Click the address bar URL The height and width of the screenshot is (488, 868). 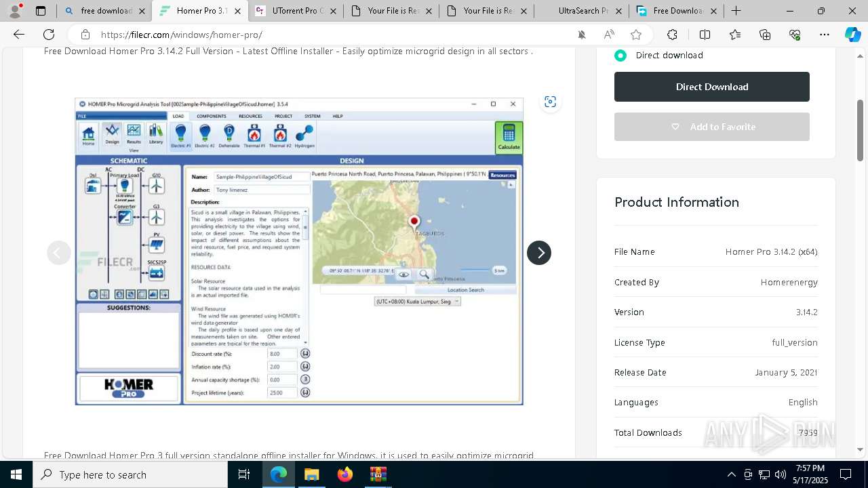(x=182, y=35)
